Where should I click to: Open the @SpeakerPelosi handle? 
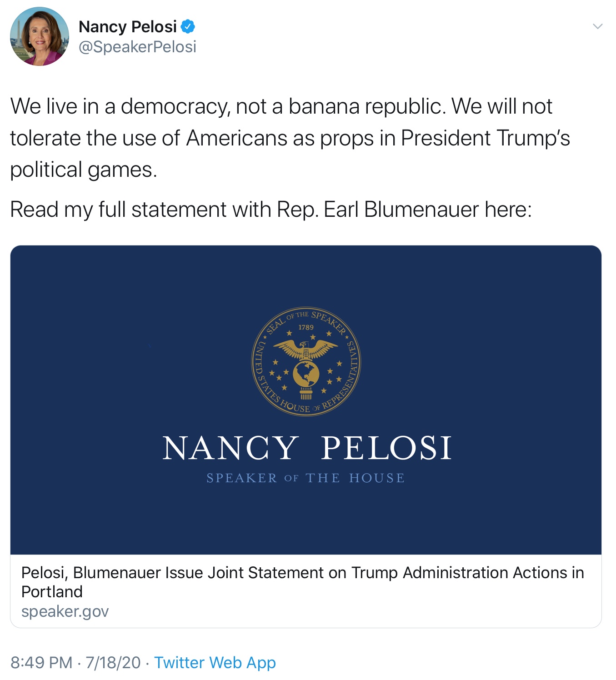click(x=137, y=47)
